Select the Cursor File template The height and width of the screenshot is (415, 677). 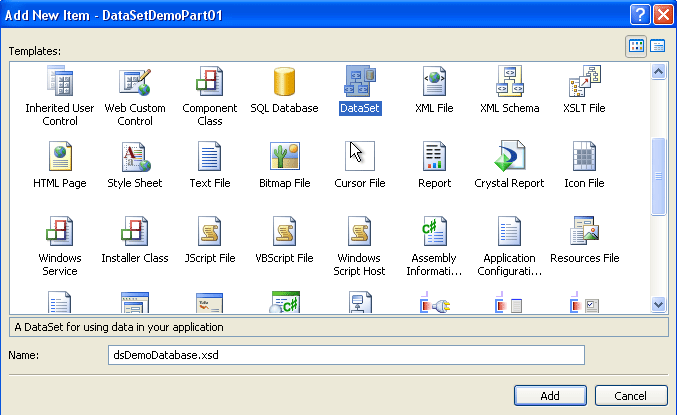click(360, 165)
